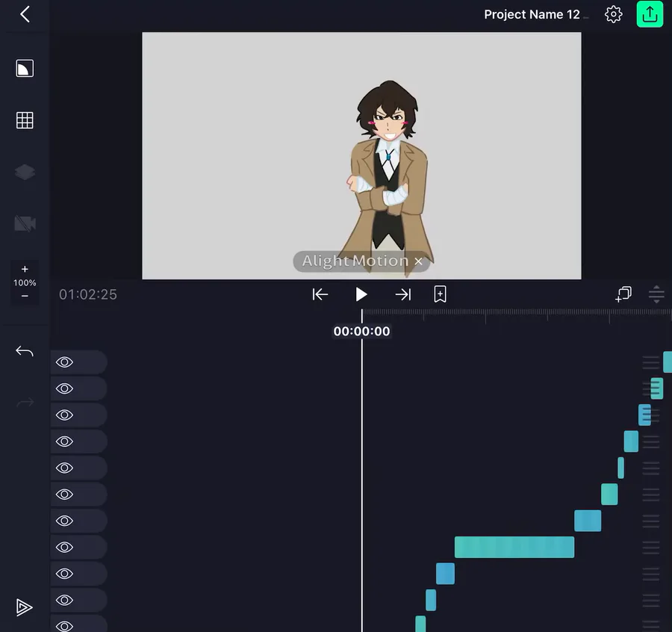
Task: Select the teal clip on sixth track
Action: tap(609, 495)
